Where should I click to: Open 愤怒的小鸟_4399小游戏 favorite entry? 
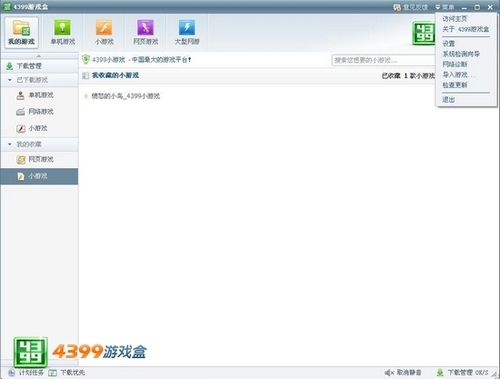click(126, 96)
